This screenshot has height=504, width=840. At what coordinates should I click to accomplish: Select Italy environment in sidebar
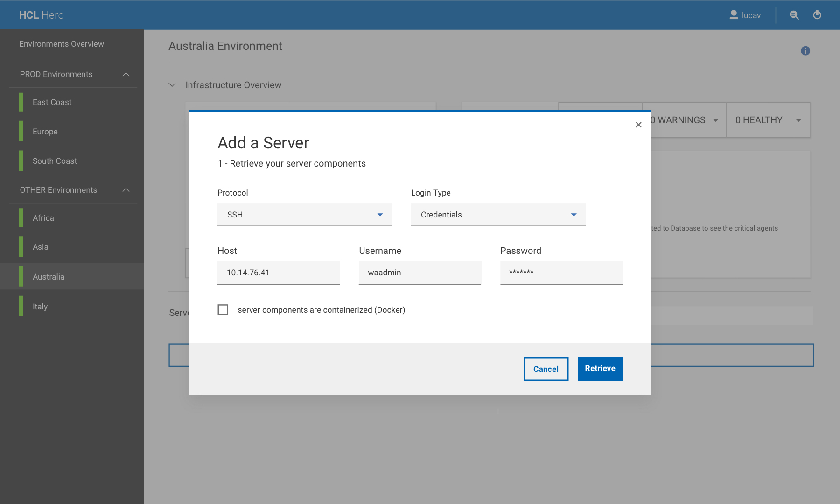[x=40, y=307]
